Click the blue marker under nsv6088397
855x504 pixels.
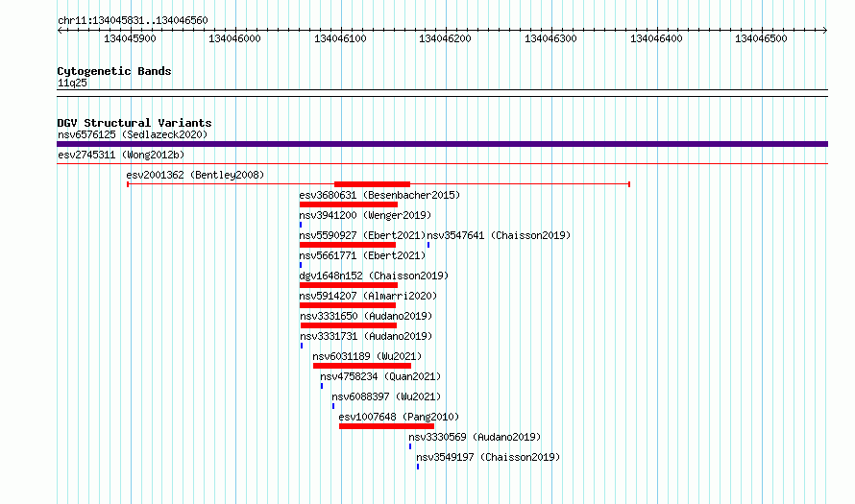333,406
